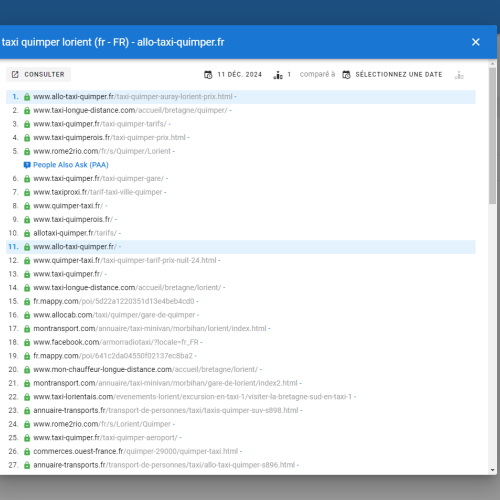Open the www.facebook.com armorradiotaxi result

click(x=116, y=342)
